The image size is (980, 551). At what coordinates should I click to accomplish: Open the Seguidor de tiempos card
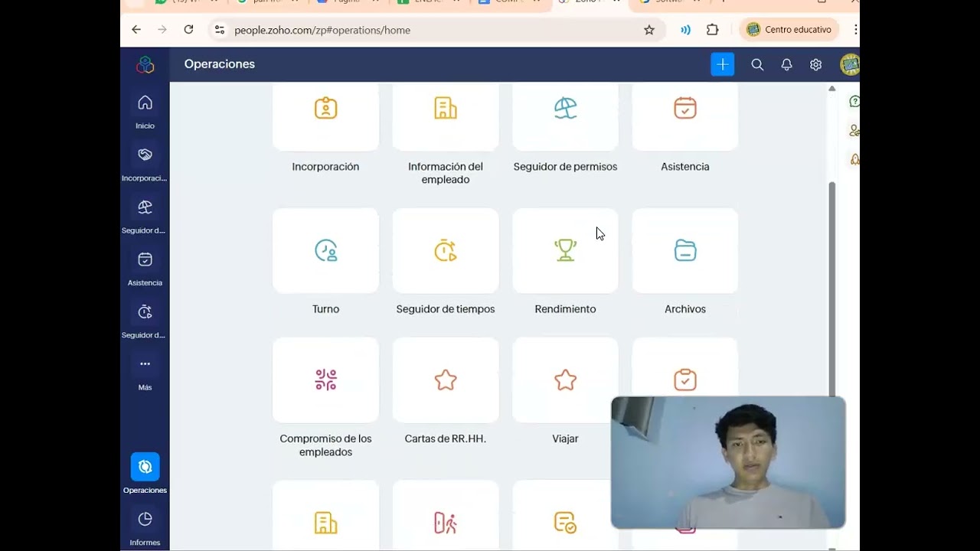click(446, 251)
